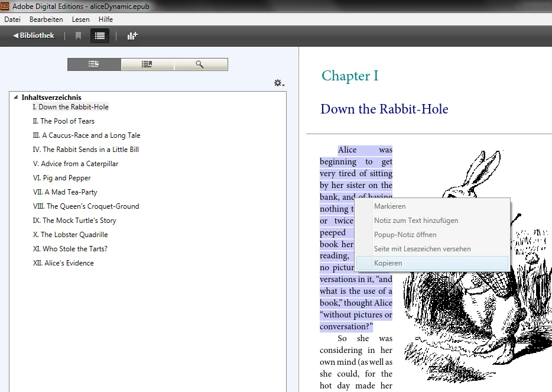
Task: Go to IX. The Mock Turtle's Story
Action: (74, 221)
